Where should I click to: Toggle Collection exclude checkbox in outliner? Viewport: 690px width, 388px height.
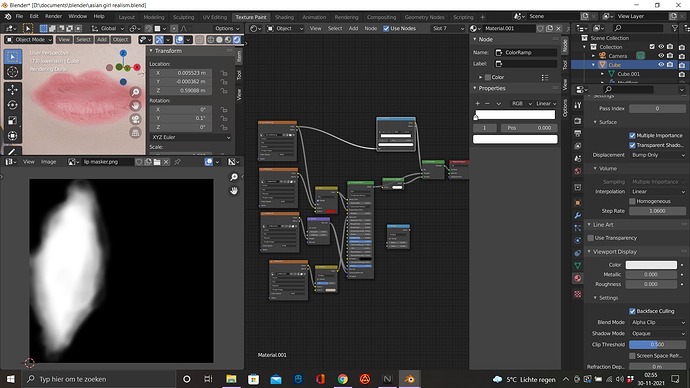tap(652, 47)
